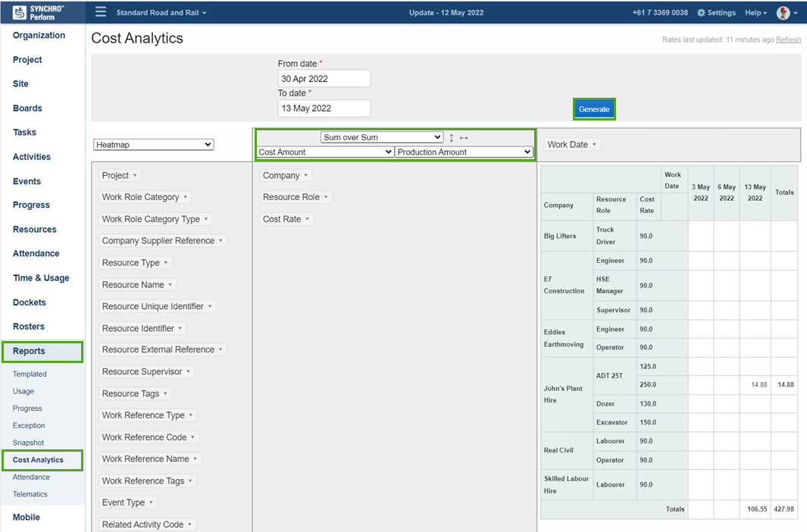Click the From date input field
The width and height of the screenshot is (807, 532).
(x=324, y=78)
